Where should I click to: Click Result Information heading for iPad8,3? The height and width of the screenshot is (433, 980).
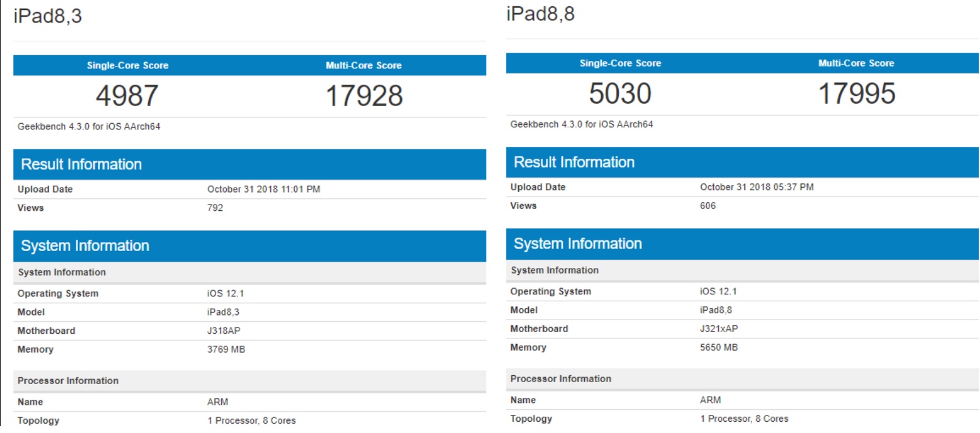pos(82,164)
